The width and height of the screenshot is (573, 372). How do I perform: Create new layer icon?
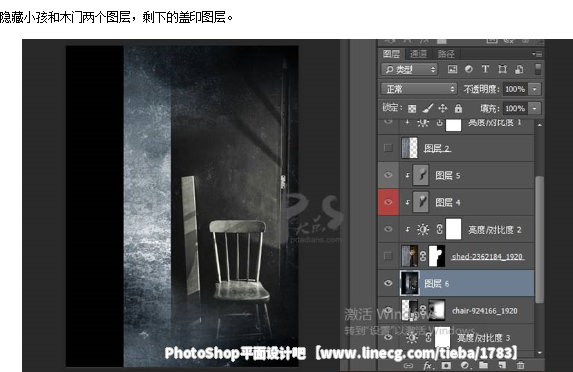pyautogui.click(x=502, y=365)
